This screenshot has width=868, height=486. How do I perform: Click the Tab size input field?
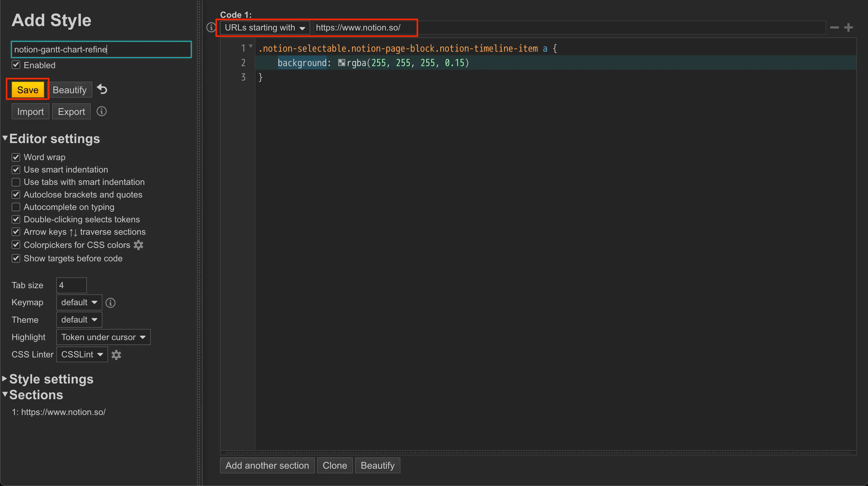click(71, 285)
